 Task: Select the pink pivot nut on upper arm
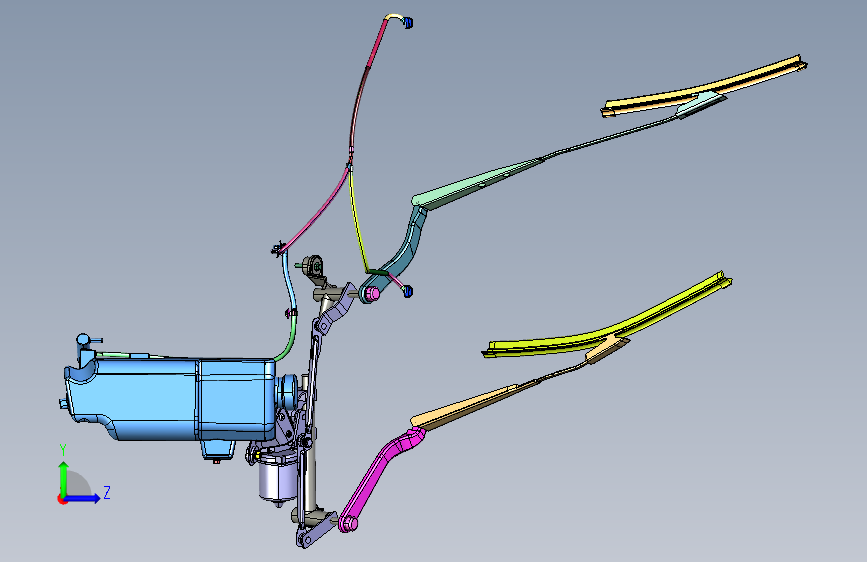point(373,293)
